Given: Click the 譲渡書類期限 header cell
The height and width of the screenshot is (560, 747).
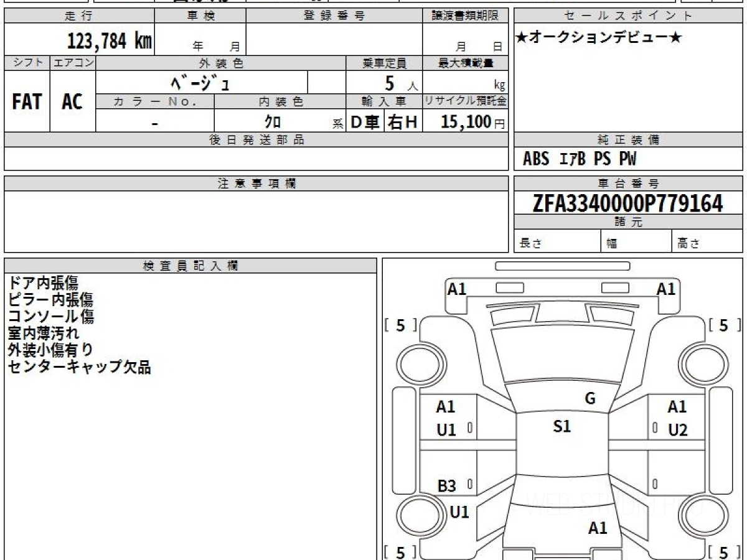Looking at the screenshot, I should [x=466, y=16].
